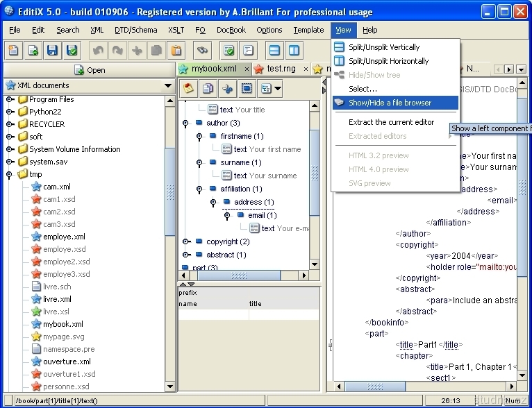
Task: Collapse the tmp folder
Action: [x=10, y=175]
